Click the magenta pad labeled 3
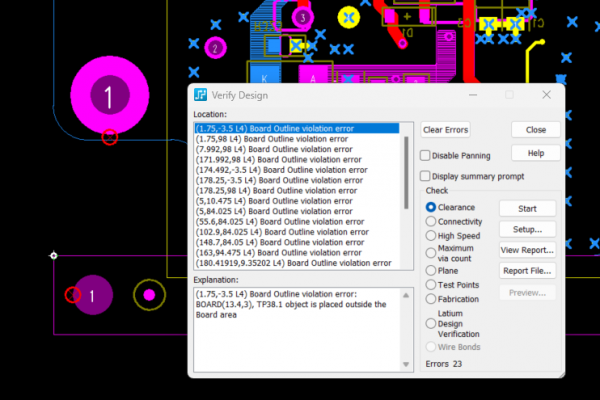The width and height of the screenshot is (600, 400). pyautogui.click(x=301, y=17)
